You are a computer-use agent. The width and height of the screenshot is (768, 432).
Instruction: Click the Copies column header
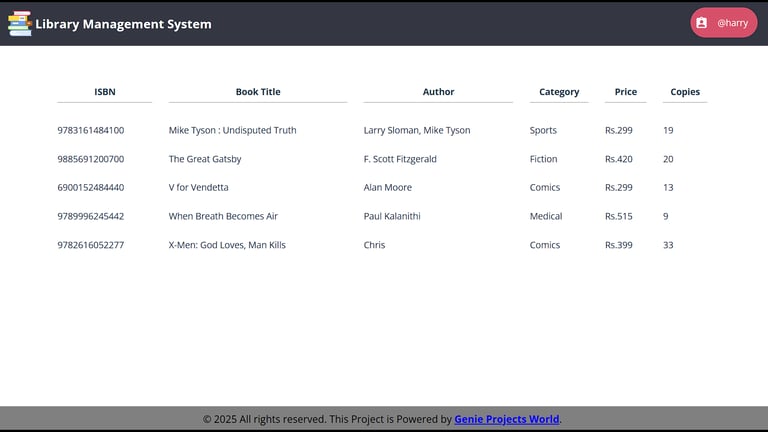[685, 92]
